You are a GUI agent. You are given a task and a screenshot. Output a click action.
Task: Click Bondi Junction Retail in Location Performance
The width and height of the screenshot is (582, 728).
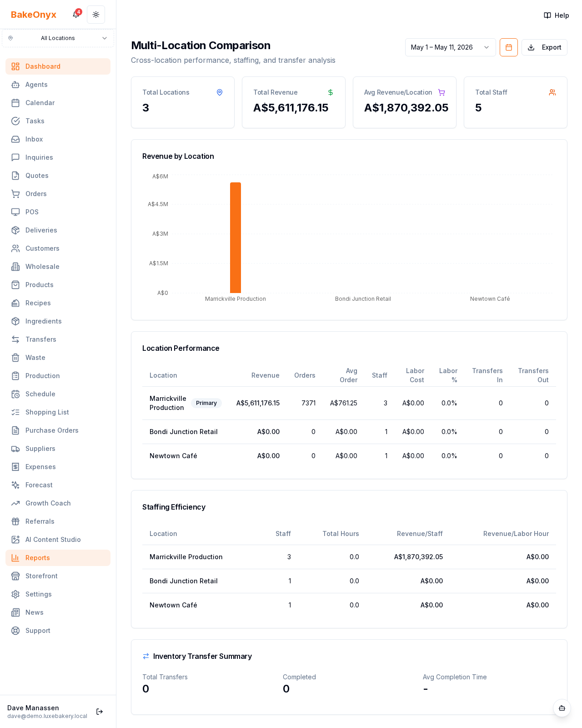(x=184, y=432)
